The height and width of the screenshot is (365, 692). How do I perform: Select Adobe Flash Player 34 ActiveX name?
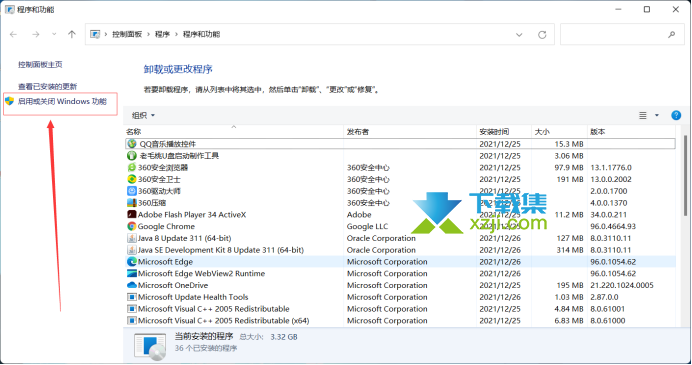[x=192, y=214]
